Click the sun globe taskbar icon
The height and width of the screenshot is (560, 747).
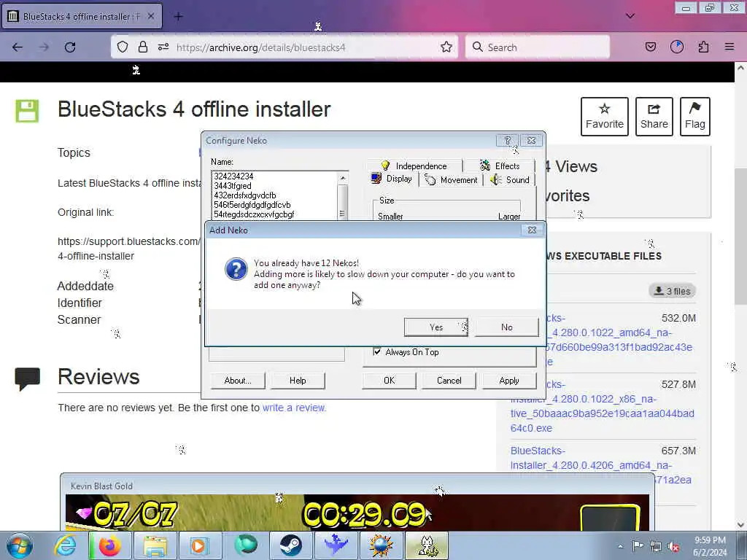(381, 545)
